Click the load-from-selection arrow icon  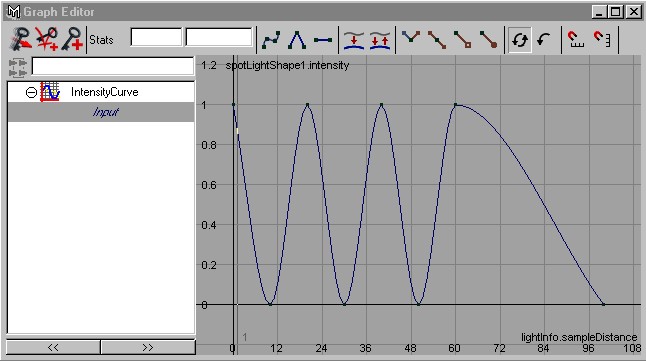coord(544,40)
